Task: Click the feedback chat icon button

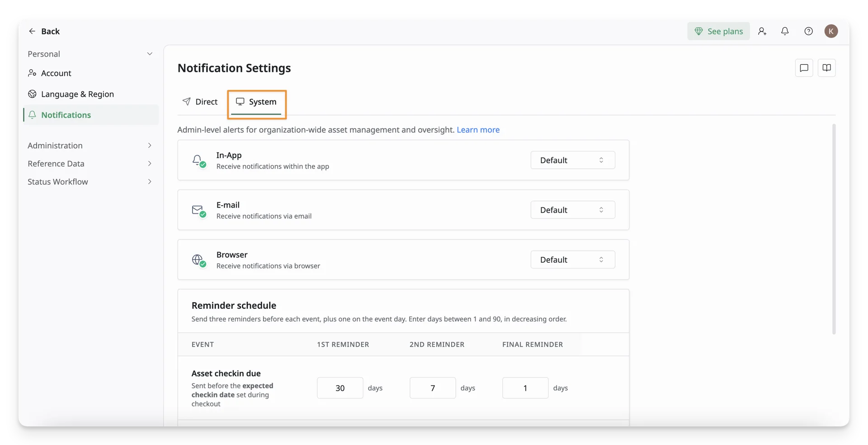Action: tap(804, 68)
